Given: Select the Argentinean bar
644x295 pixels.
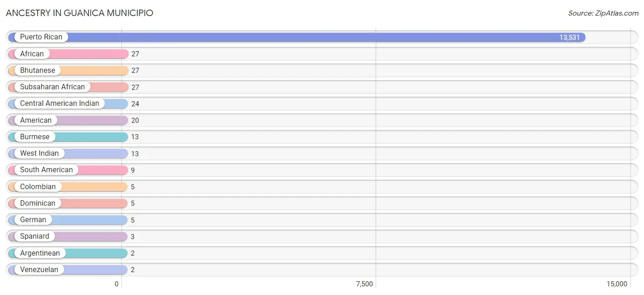Looking at the screenshot, I should [68, 253].
